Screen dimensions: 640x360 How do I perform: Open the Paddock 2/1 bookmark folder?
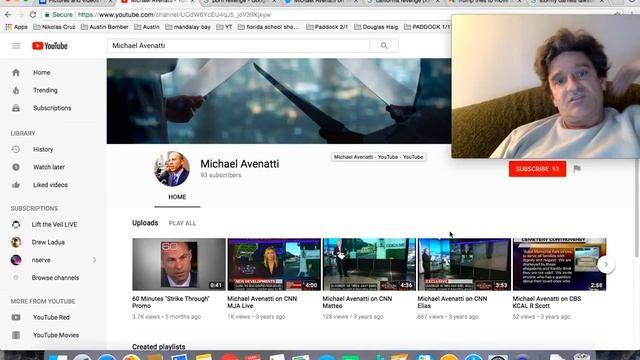(327, 27)
